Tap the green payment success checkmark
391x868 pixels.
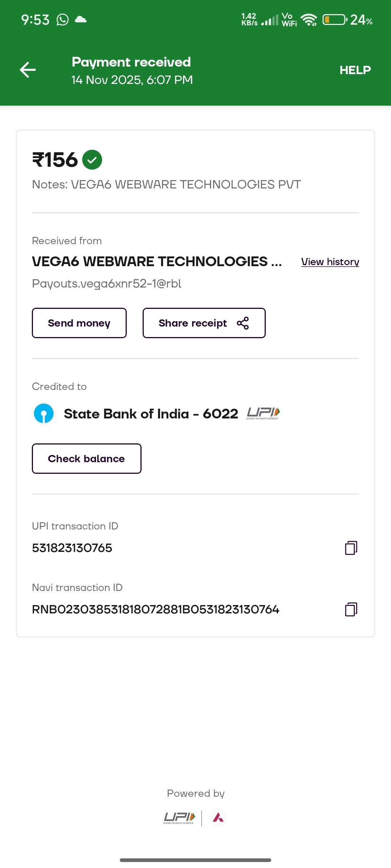92,160
